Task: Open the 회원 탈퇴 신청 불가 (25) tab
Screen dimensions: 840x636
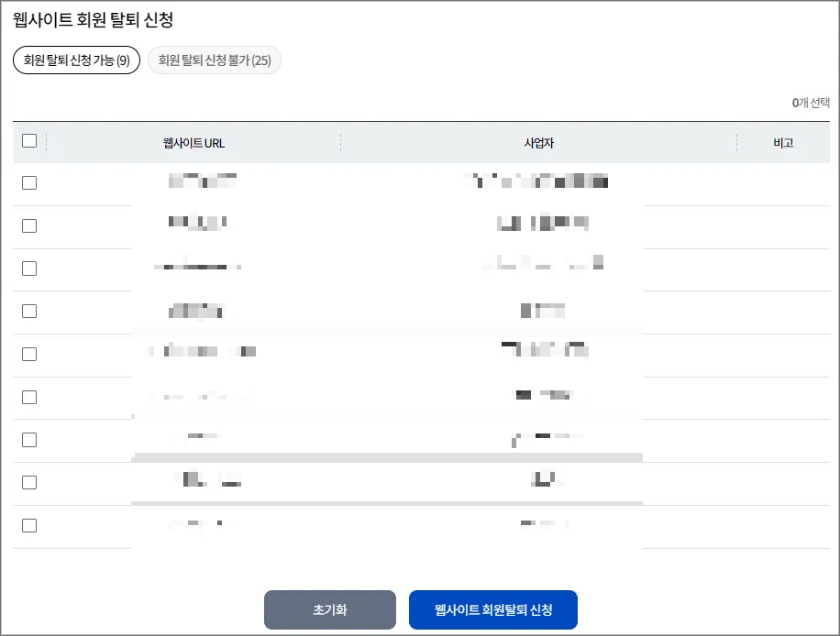Action: [214, 60]
